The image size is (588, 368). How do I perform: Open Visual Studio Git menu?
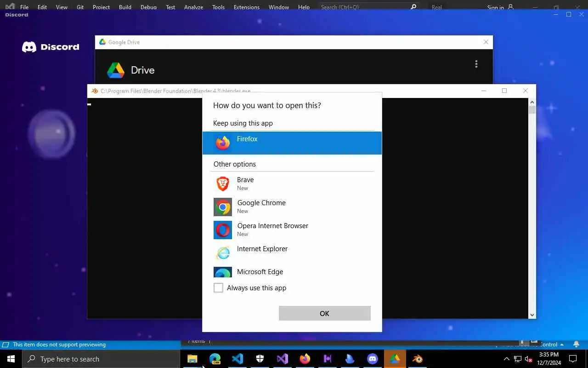click(80, 7)
